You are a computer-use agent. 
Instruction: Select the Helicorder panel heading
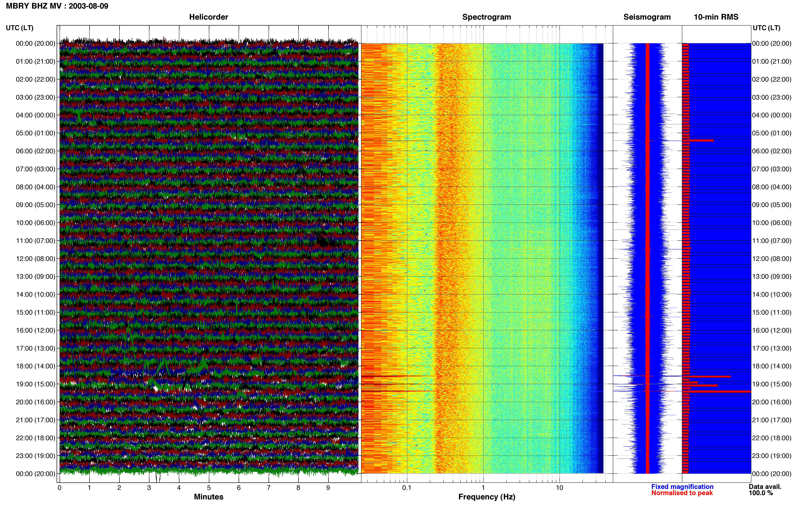tap(209, 17)
